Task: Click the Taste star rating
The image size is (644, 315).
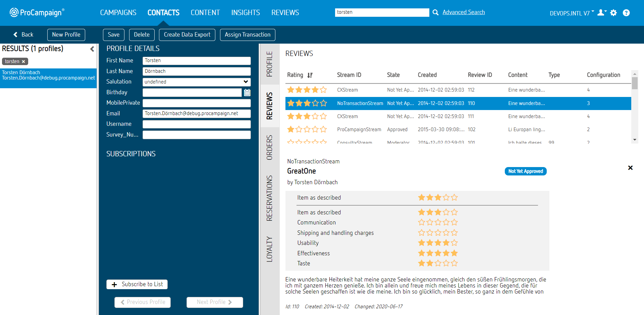Action: (x=438, y=263)
